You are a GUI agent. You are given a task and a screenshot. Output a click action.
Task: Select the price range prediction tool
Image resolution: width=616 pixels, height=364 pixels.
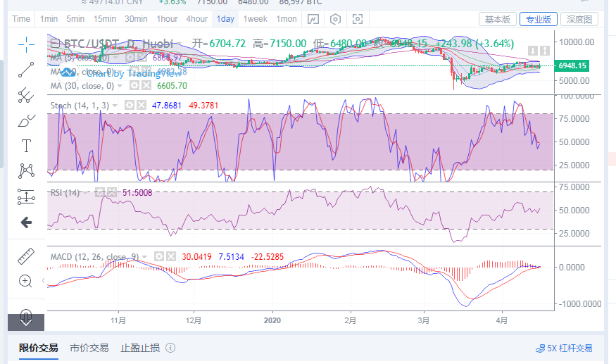26,196
